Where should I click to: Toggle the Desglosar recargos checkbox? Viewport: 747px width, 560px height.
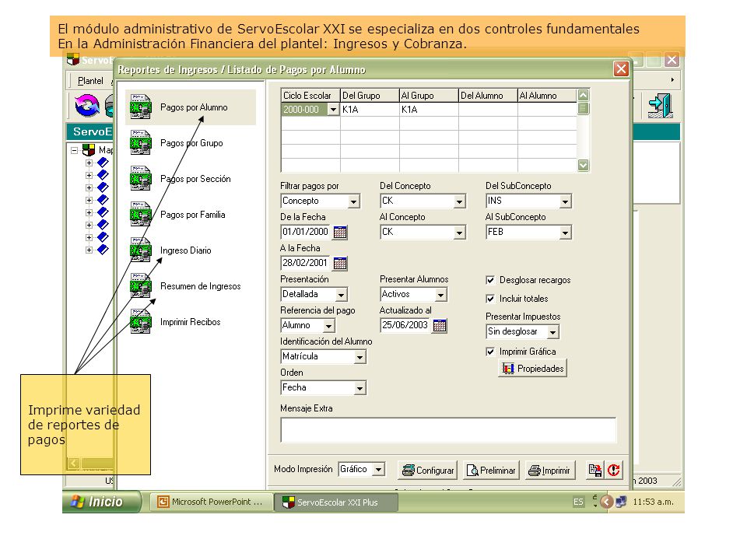click(x=490, y=280)
